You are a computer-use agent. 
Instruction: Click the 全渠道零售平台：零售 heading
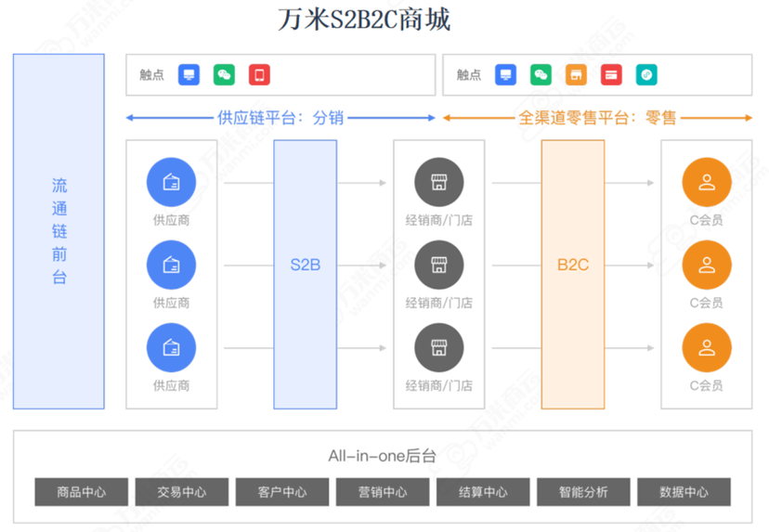[597, 118]
